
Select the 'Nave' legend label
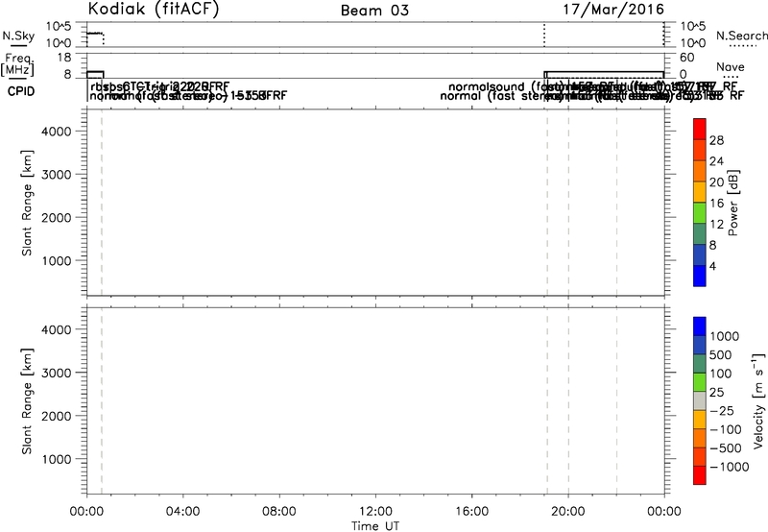point(731,67)
